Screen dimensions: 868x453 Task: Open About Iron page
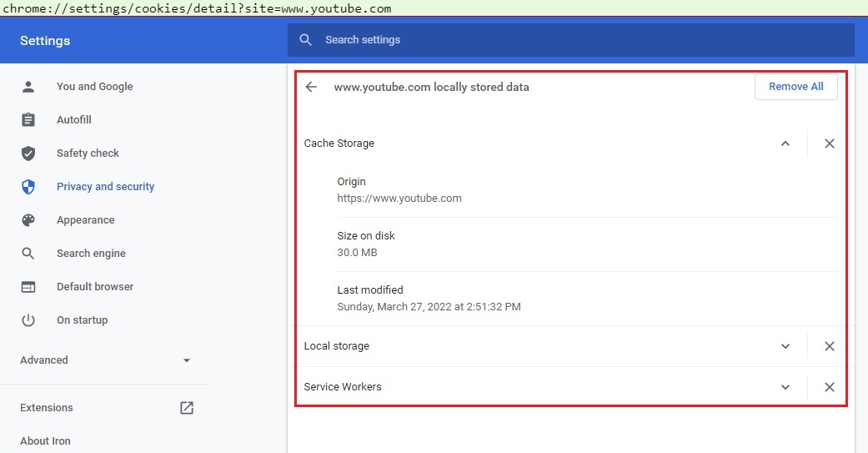(x=45, y=440)
